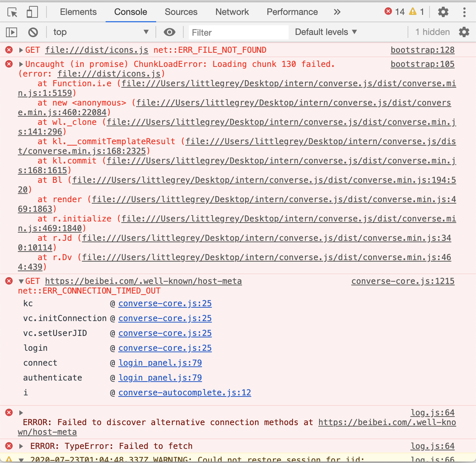Open converse-core.js:25 link for vc.initConnection

click(x=165, y=318)
